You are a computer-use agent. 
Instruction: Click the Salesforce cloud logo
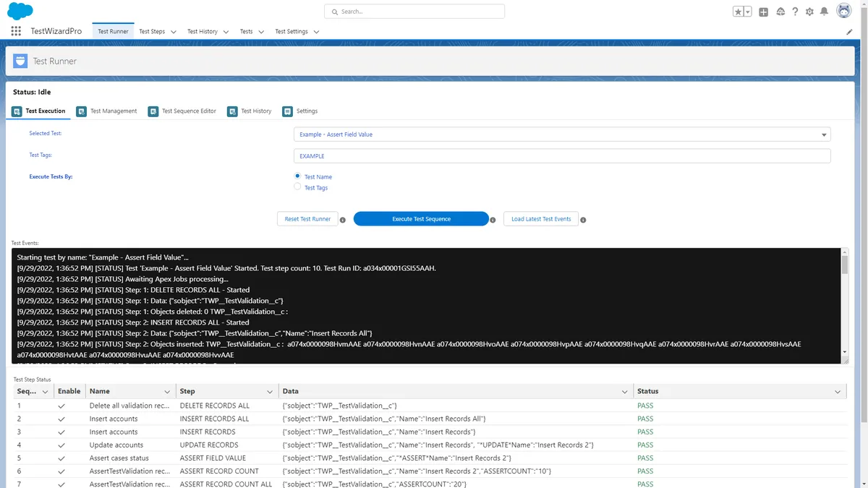pos(20,11)
